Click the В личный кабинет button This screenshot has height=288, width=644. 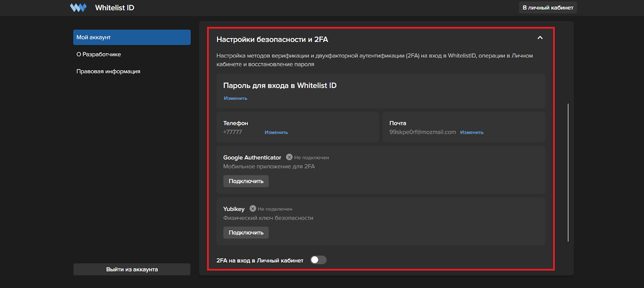coord(548,8)
